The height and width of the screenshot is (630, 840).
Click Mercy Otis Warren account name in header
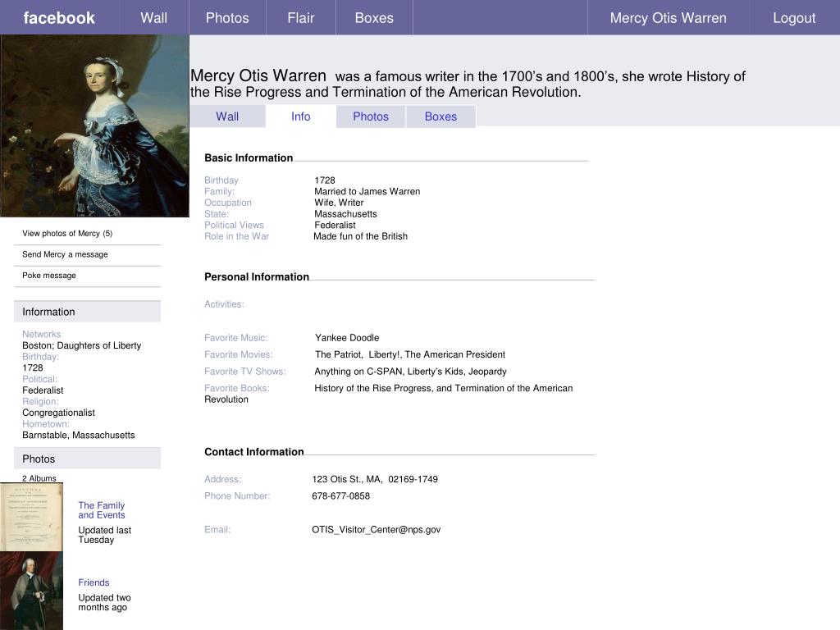[x=668, y=18]
